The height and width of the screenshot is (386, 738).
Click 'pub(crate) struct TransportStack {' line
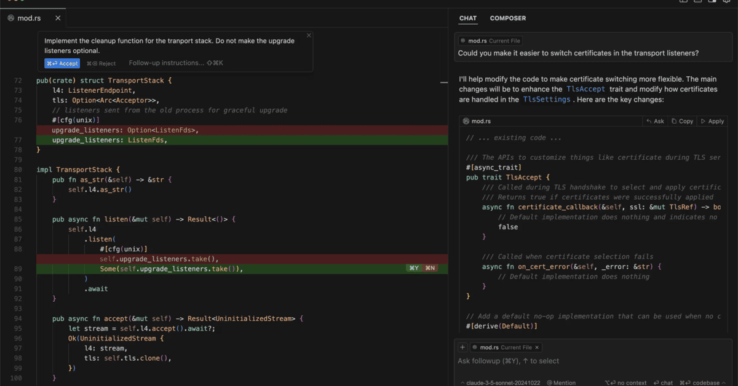pyautogui.click(x=104, y=80)
